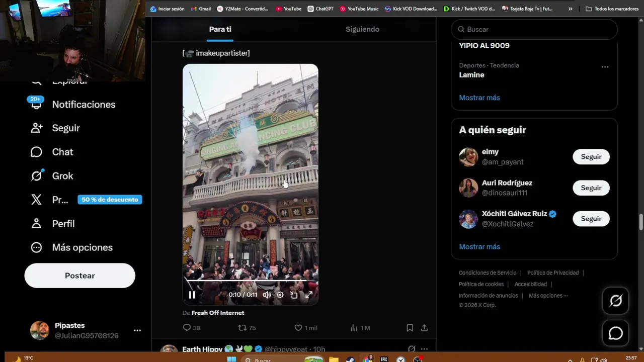Switch to Siguiendo tab
644x362 pixels.
[x=362, y=29]
